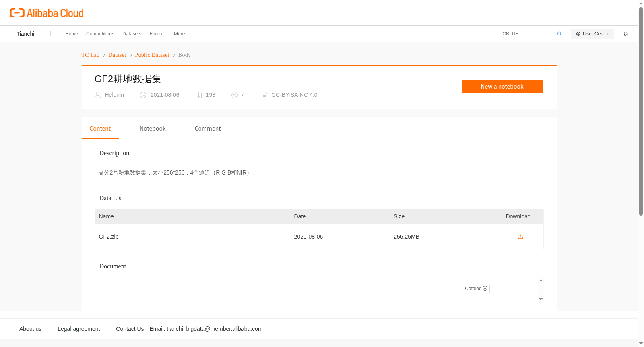Open the More navigation menu

point(180,34)
